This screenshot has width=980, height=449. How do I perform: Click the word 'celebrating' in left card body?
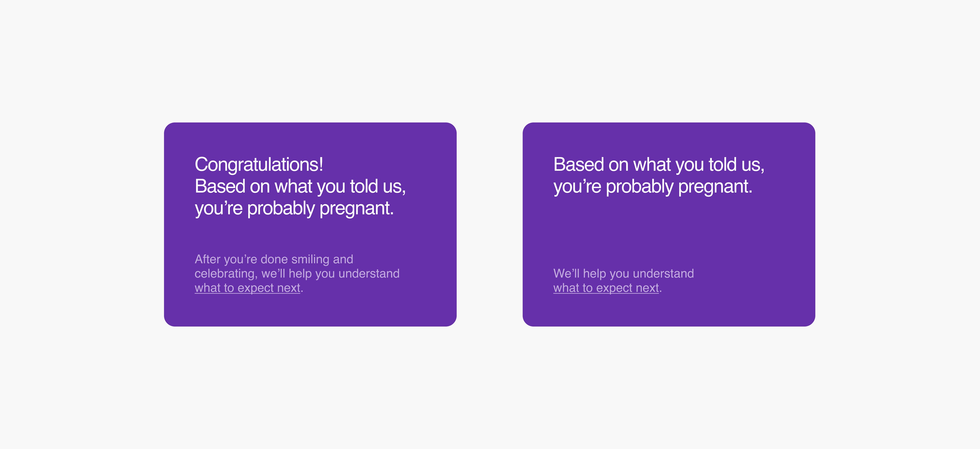pos(224,274)
